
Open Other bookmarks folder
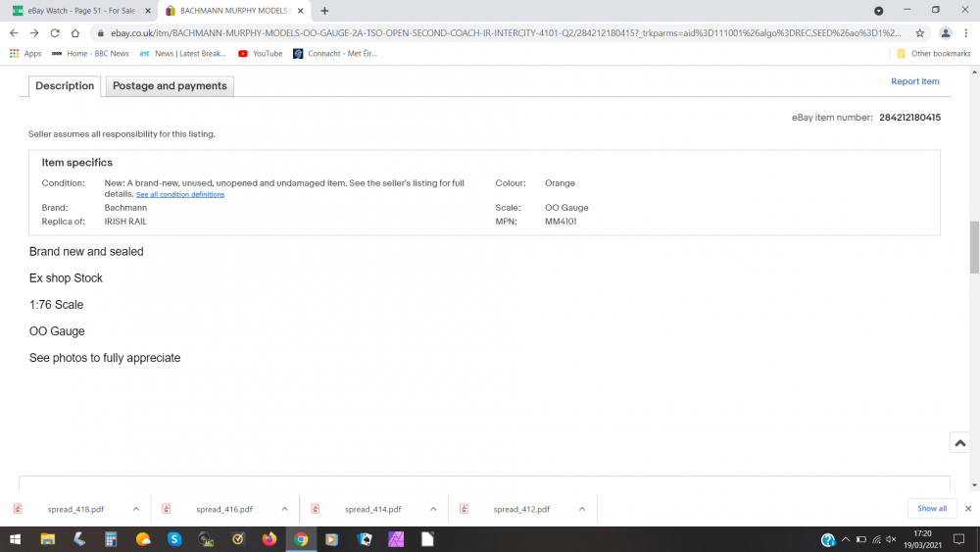coord(933,53)
